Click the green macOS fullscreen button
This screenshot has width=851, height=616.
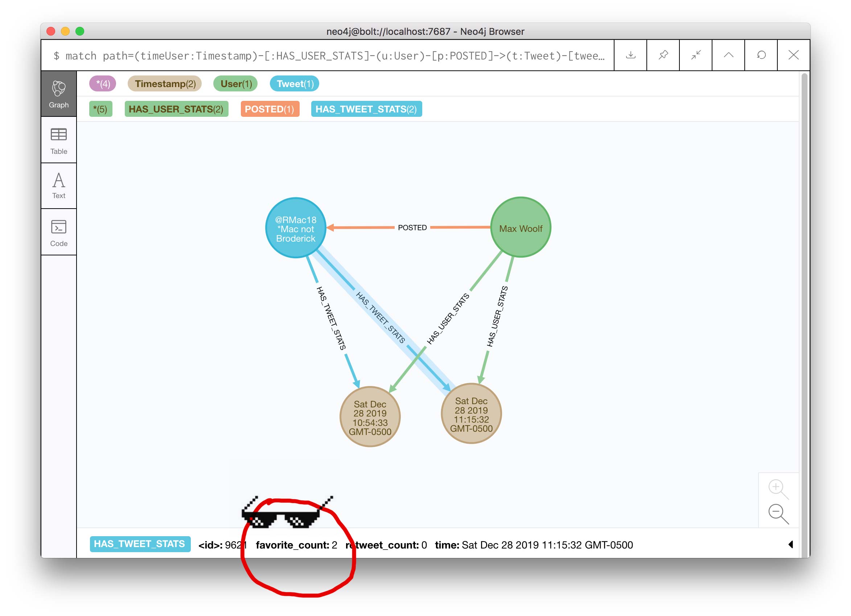pos(80,32)
